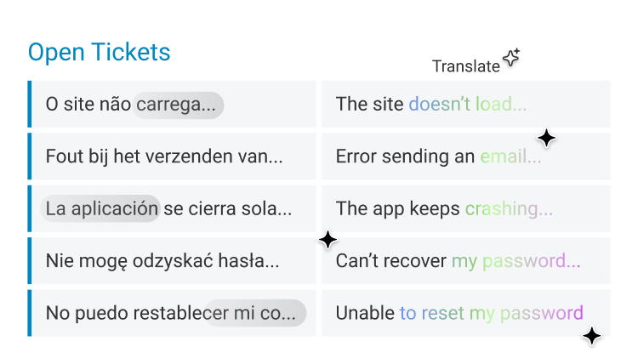Viewport: 638px width, 364px height.
Task: Click the highlighted phrase 'La aplicación'
Action: point(100,208)
